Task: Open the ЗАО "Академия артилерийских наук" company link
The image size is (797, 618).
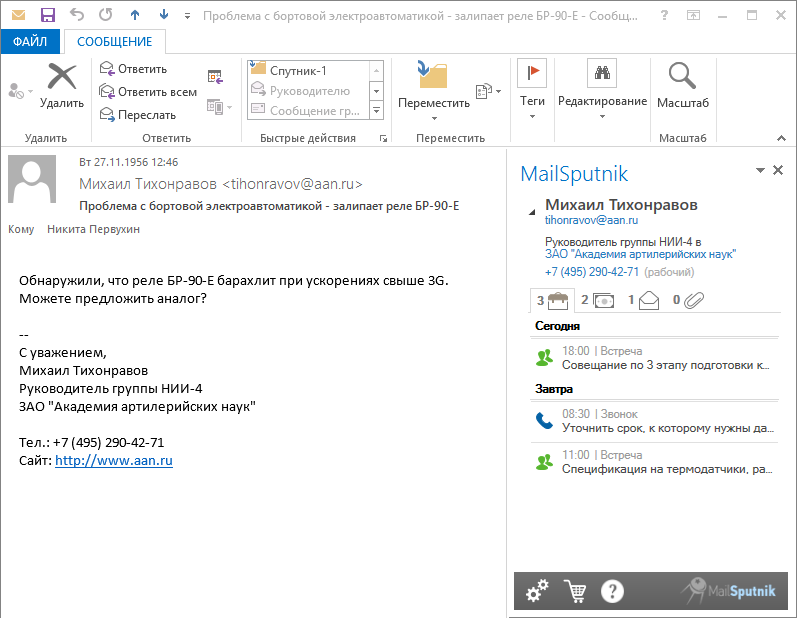Action: [x=640, y=254]
